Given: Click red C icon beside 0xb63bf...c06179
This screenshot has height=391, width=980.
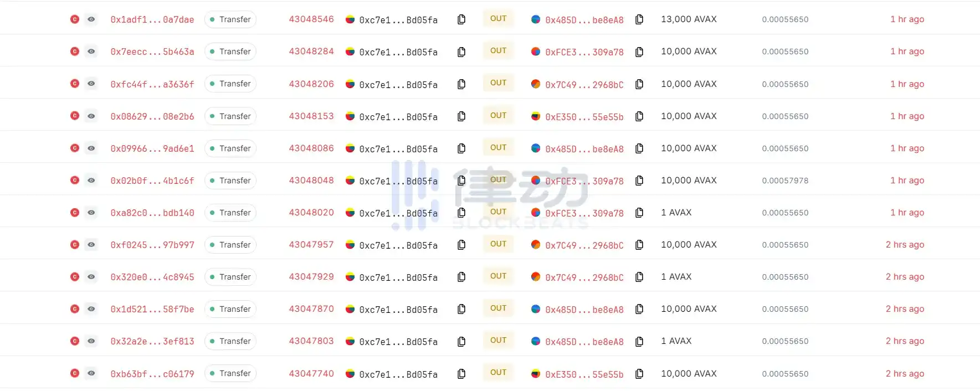Looking at the screenshot, I should [75, 373].
